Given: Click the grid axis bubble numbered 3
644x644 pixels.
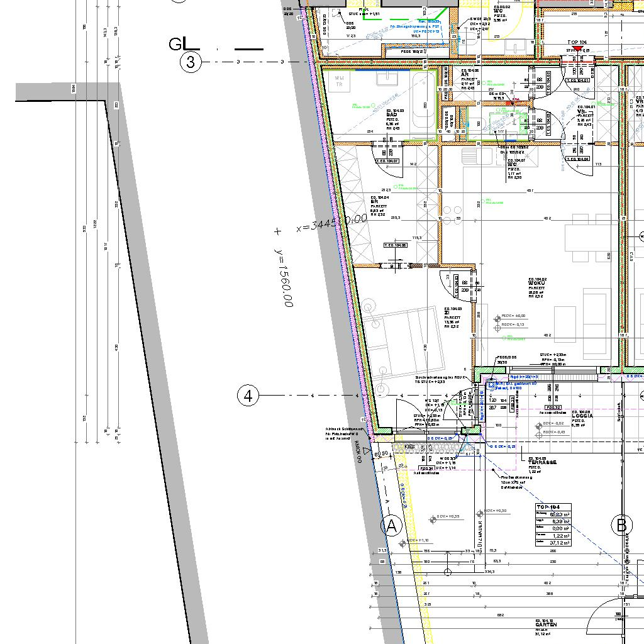Looking at the screenshot, I should click(x=191, y=62).
